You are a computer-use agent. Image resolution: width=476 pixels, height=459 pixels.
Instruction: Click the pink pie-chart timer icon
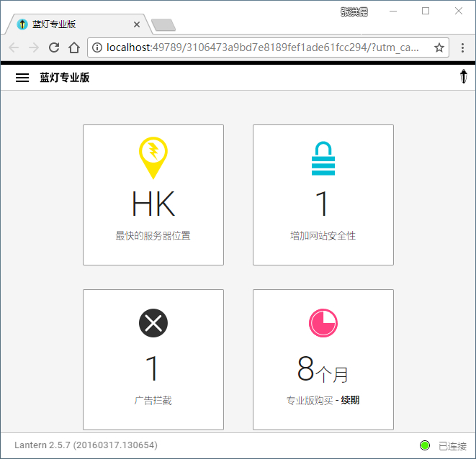coord(323,323)
